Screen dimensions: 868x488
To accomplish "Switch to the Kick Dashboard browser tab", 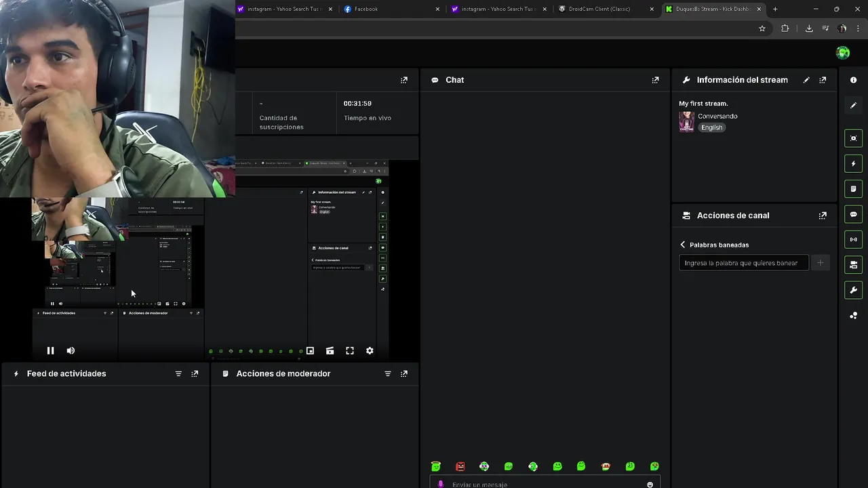I will coord(712,9).
